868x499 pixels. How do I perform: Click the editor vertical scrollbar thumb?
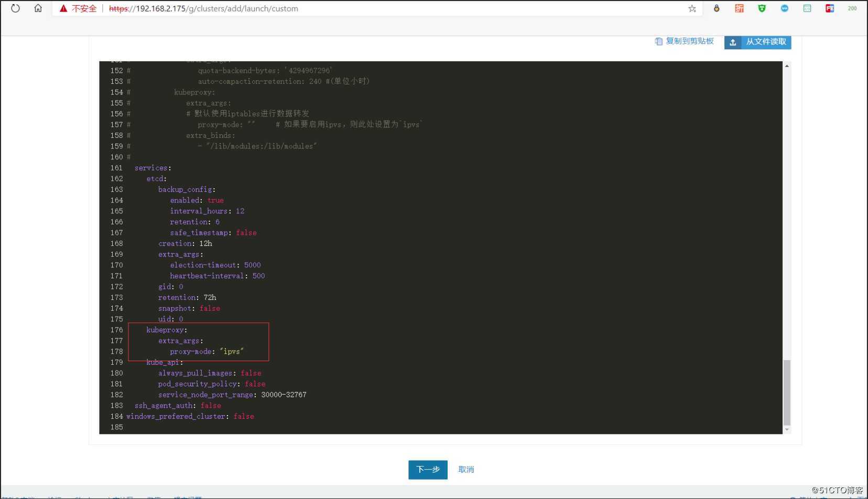coord(787,393)
